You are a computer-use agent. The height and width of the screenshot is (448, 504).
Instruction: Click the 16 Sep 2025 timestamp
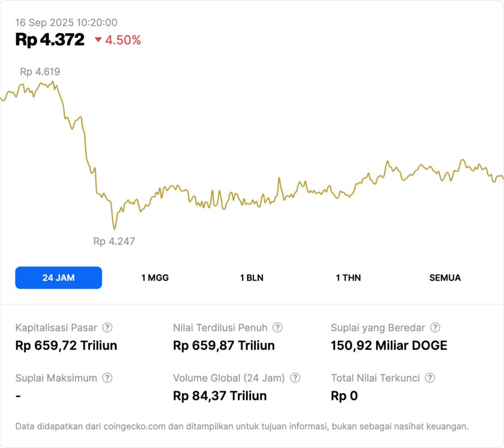click(x=66, y=22)
